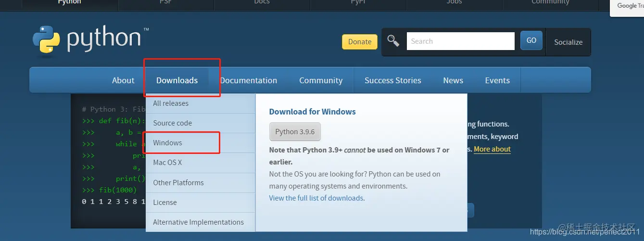Image resolution: width=644 pixels, height=241 pixels.
Task: Open the About menu
Action: (123, 80)
